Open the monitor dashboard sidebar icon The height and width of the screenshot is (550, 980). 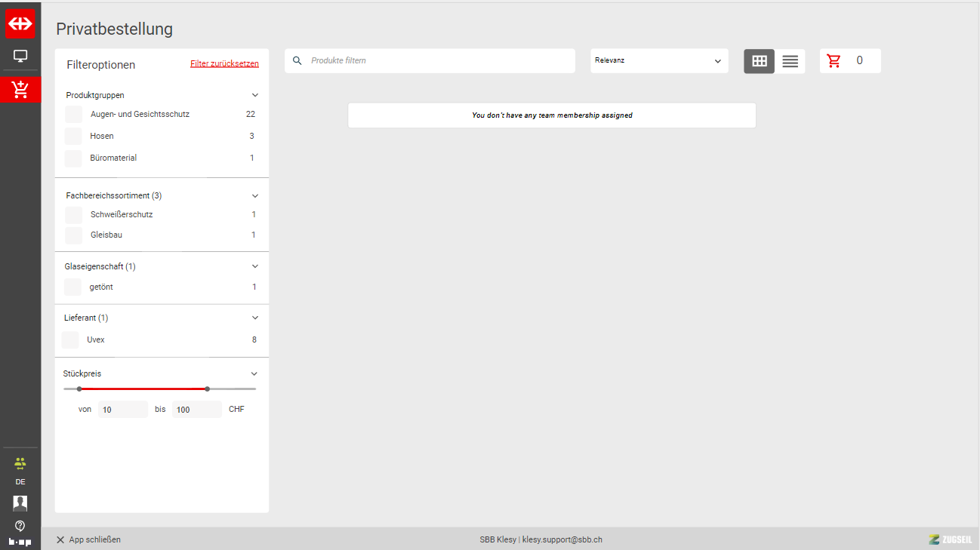click(20, 56)
